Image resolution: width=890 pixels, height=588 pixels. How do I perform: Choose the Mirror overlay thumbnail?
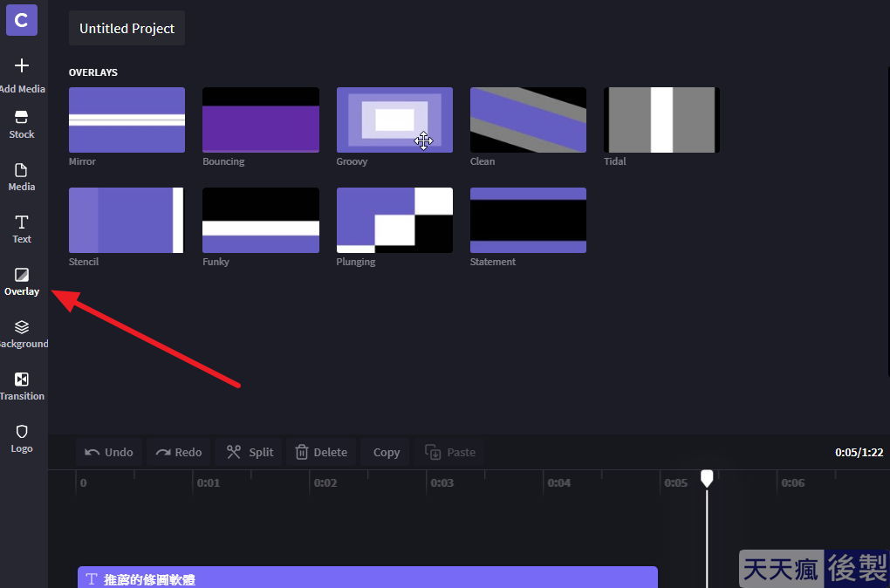click(127, 120)
